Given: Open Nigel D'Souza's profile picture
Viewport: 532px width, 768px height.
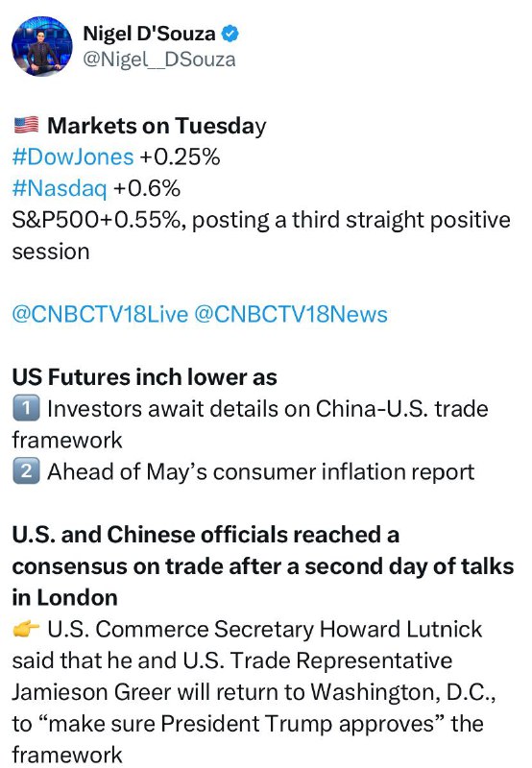Looking at the screenshot, I should (x=41, y=46).
